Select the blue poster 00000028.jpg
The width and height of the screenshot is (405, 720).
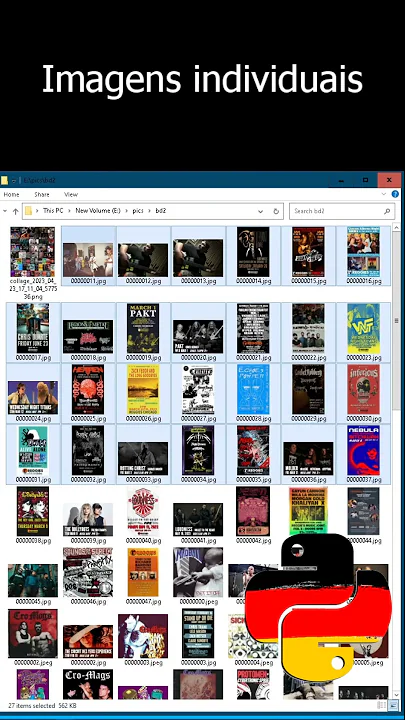click(x=253, y=389)
